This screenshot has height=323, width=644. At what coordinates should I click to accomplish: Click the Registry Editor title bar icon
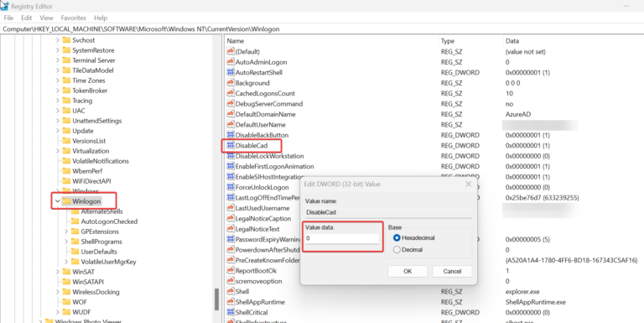(5, 6)
